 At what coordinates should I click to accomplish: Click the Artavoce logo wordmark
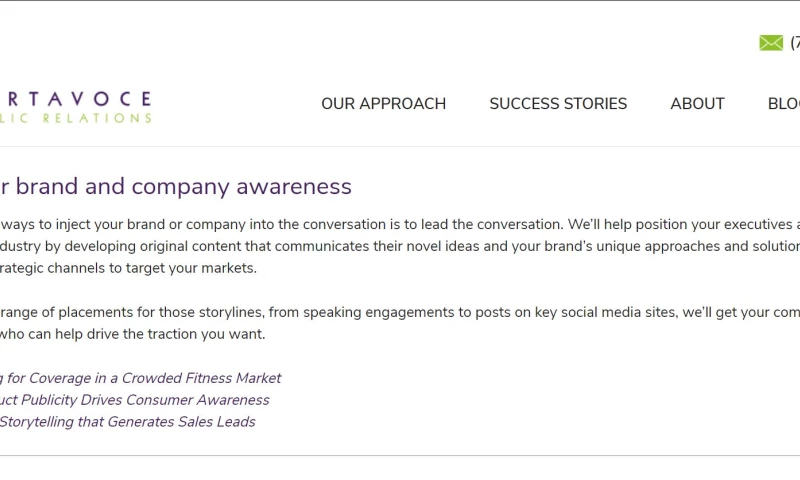(x=75, y=99)
